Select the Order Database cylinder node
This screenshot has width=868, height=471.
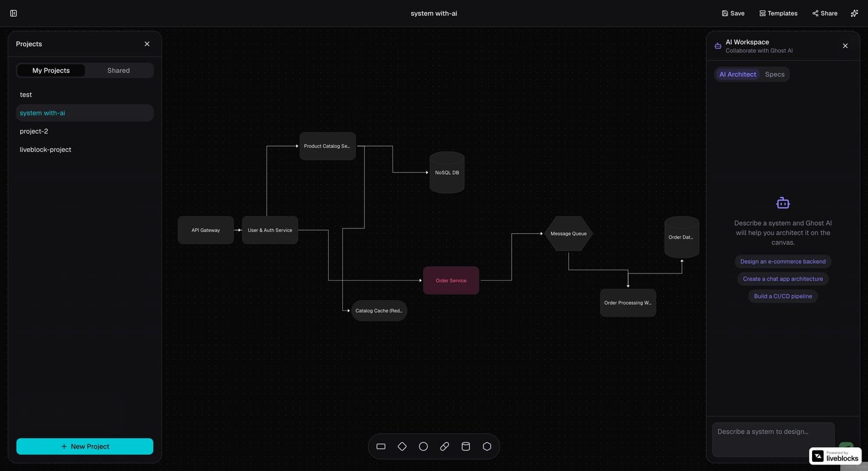681,237
